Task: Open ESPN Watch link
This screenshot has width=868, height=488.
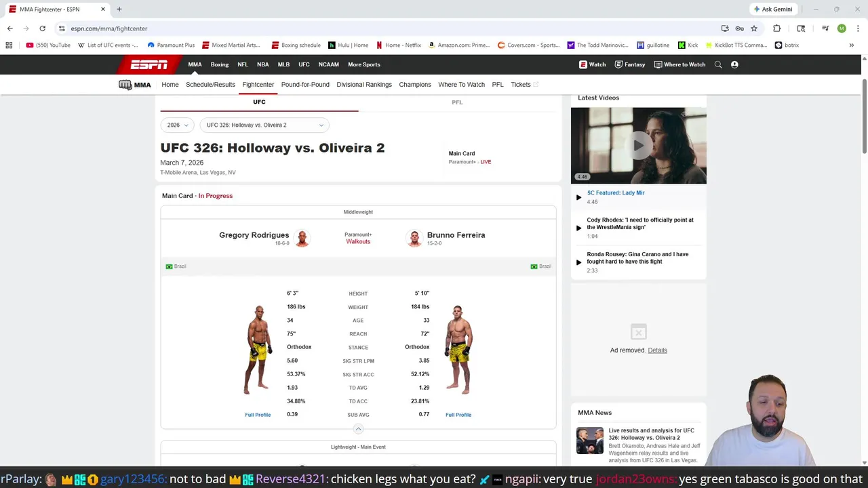Action: point(592,64)
